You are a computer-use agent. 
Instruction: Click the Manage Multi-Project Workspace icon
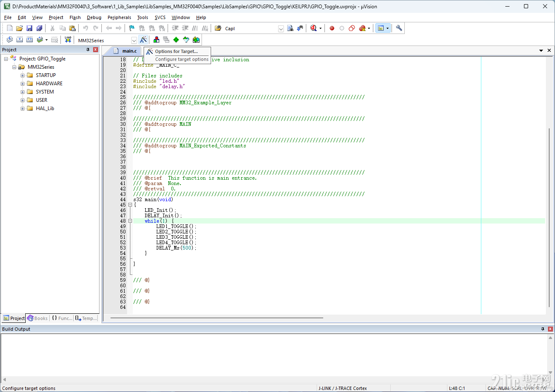click(x=166, y=40)
